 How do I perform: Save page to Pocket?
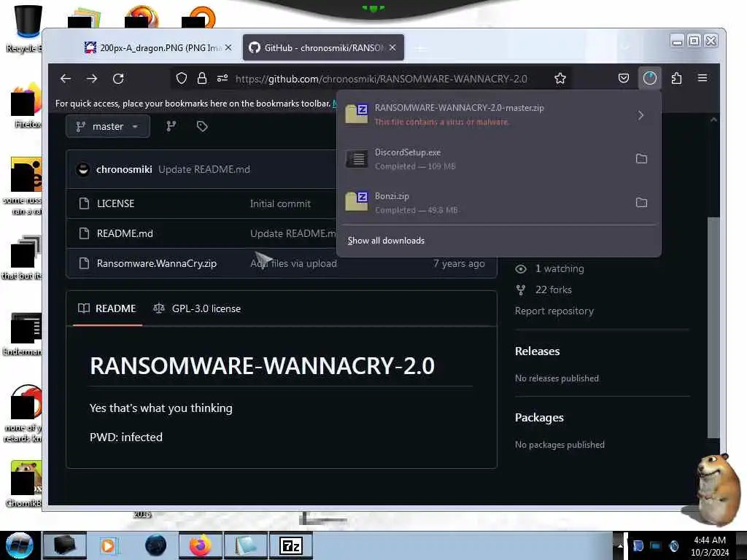(x=623, y=78)
